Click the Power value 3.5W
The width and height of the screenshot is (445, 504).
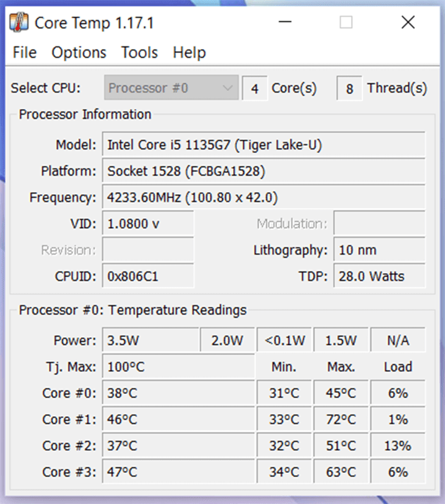(151, 340)
